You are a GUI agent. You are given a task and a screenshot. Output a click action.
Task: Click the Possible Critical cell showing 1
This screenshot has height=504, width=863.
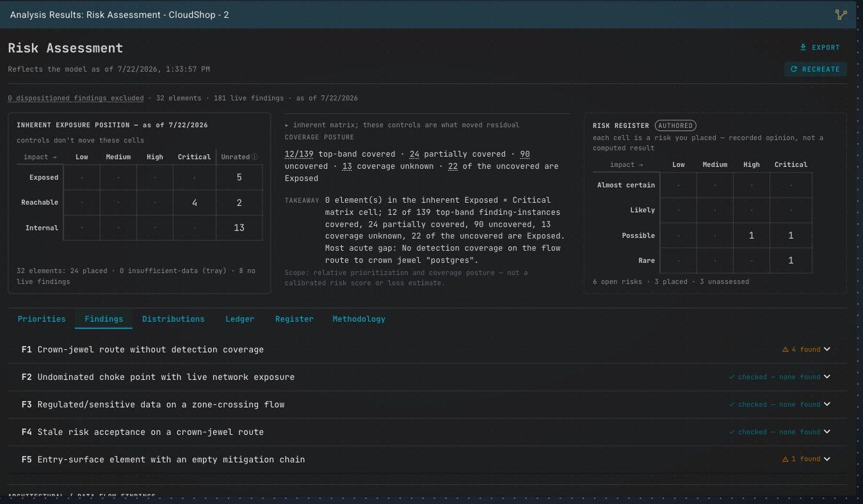[x=791, y=235]
